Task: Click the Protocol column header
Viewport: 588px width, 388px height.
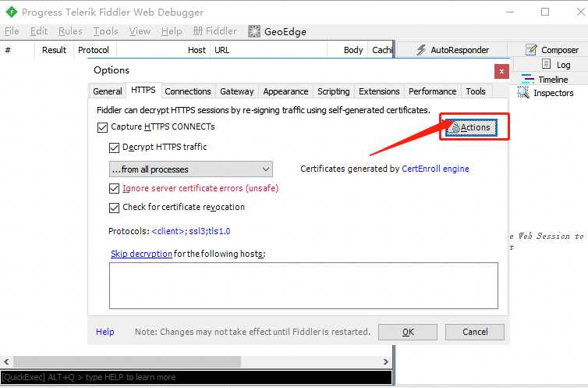Action: click(94, 50)
